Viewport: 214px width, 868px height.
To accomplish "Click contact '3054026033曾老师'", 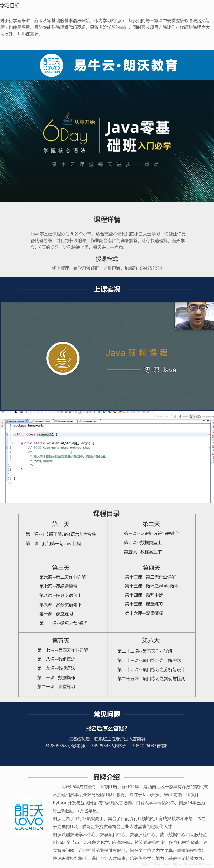I will pyautogui.click(x=151, y=746).
